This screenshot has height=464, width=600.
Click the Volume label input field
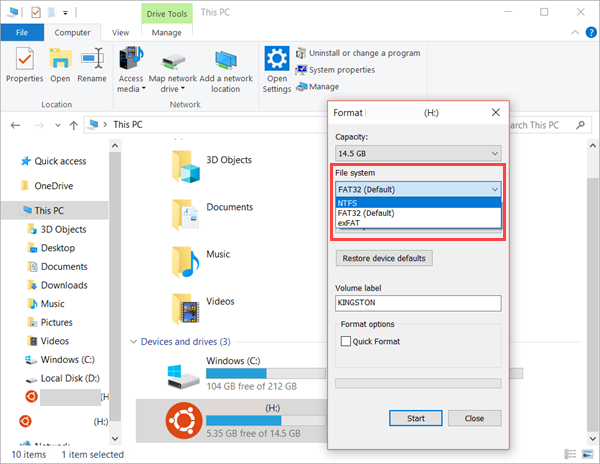click(x=418, y=303)
